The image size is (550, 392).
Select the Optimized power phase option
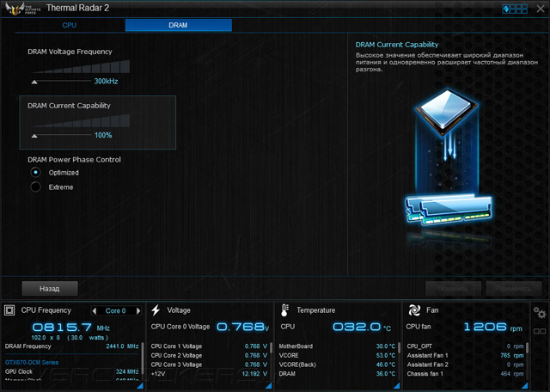(x=35, y=172)
